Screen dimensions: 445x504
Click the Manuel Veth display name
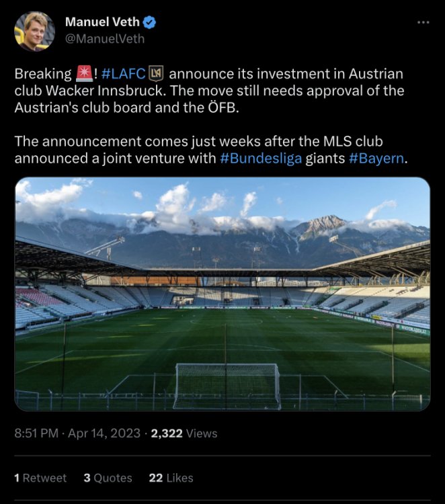click(102, 22)
